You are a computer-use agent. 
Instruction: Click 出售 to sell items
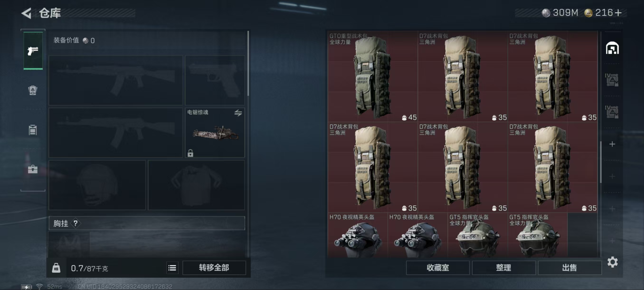[x=569, y=268]
